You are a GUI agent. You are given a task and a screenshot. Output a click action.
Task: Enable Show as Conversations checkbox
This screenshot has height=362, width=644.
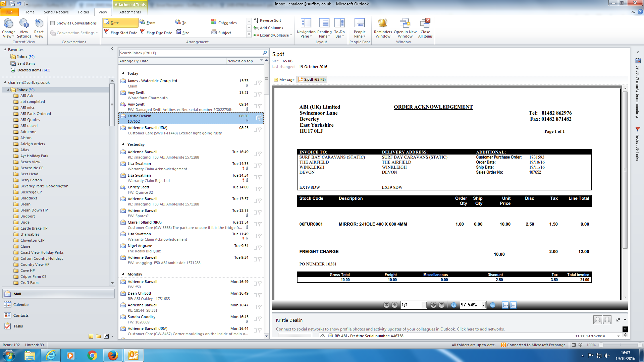point(53,23)
